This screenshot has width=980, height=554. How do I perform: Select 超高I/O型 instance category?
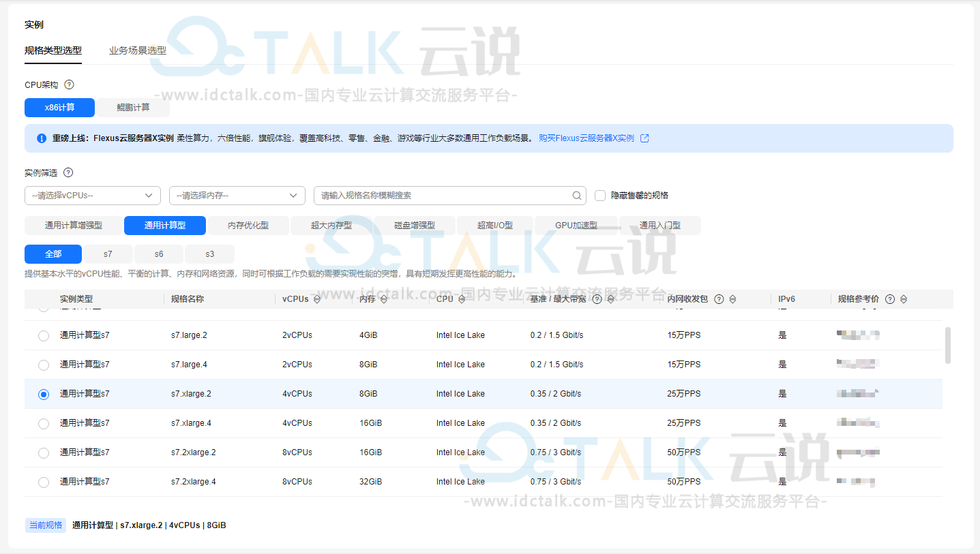click(x=495, y=226)
